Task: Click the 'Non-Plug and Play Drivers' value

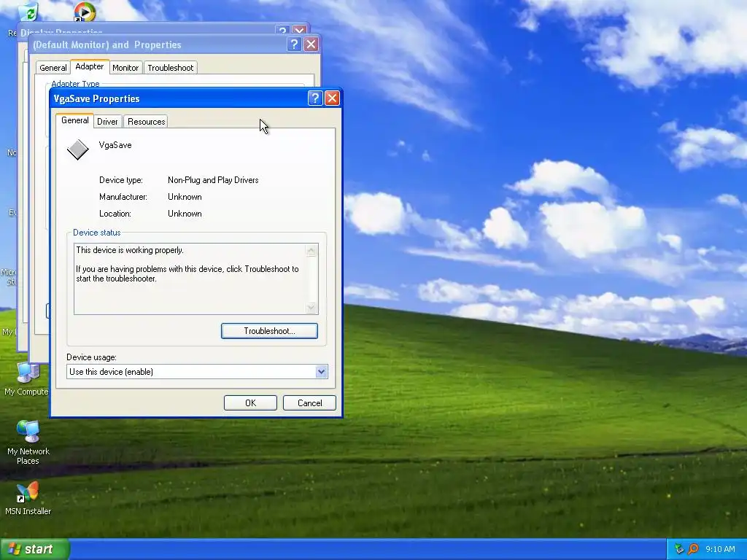Action: [x=213, y=180]
